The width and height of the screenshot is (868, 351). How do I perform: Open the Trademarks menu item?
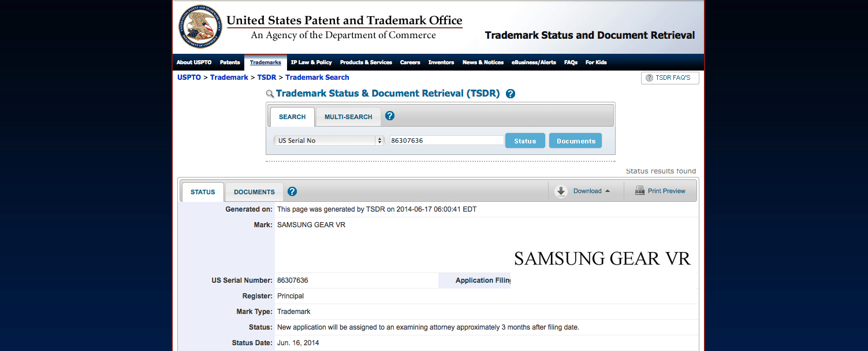pos(266,62)
